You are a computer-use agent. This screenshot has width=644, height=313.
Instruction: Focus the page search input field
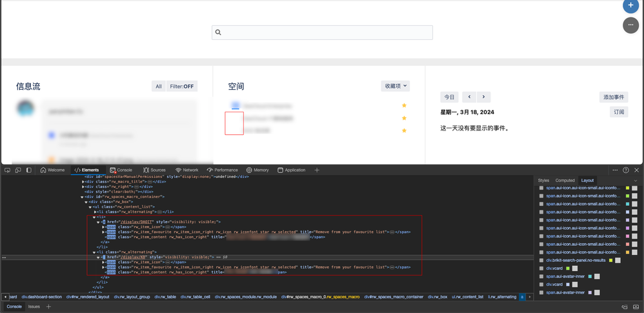pos(322,32)
